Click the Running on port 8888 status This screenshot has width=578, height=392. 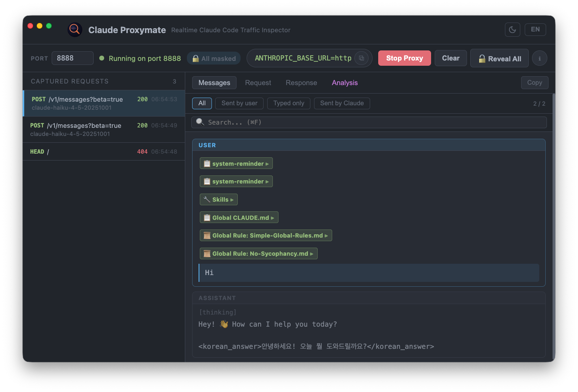pyautogui.click(x=144, y=58)
